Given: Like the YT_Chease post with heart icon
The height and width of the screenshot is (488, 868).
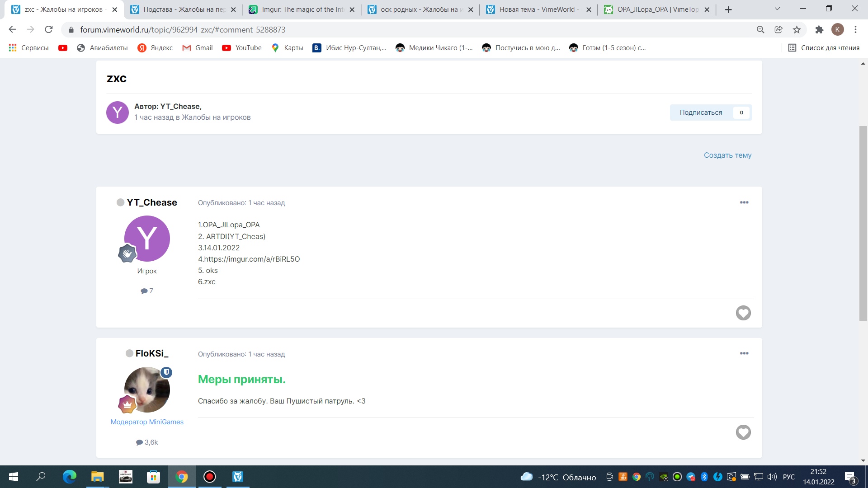Looking at the screenshot, I should [x=743, y=313].
